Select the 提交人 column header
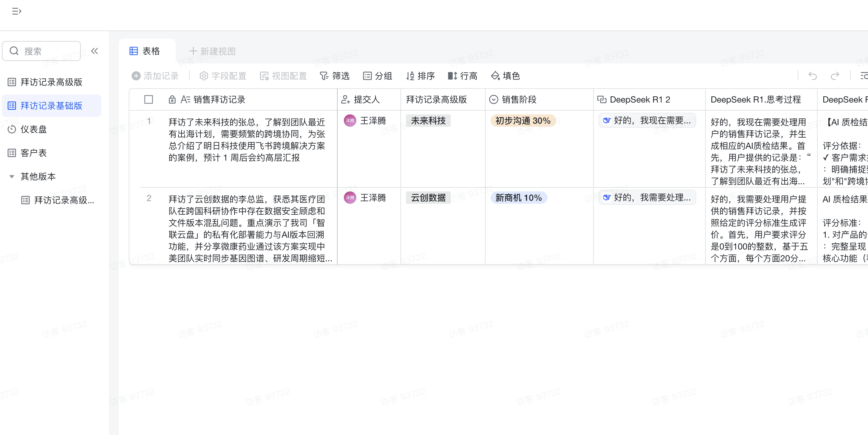The width and height of the screenshot is (868, 435). point(369,100)
